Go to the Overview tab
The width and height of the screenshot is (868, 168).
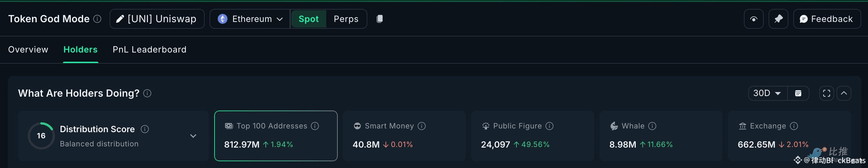28,50
